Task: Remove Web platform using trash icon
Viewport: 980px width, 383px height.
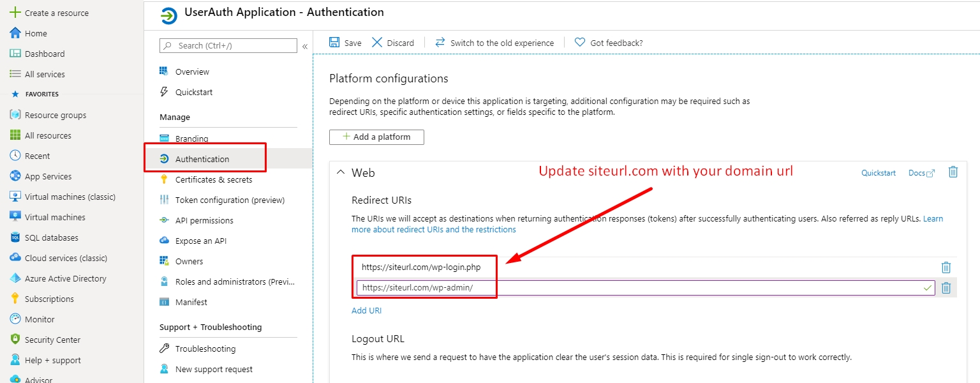Action: pos(953,172)
